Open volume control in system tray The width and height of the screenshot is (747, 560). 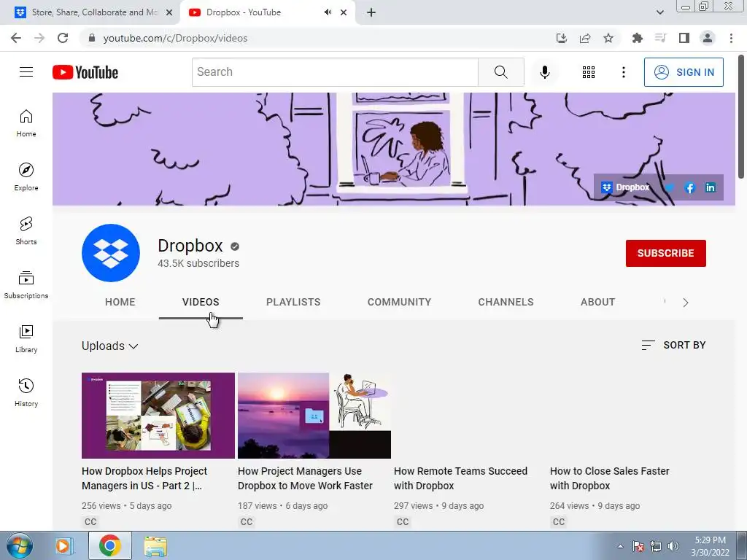pos(673,546)
